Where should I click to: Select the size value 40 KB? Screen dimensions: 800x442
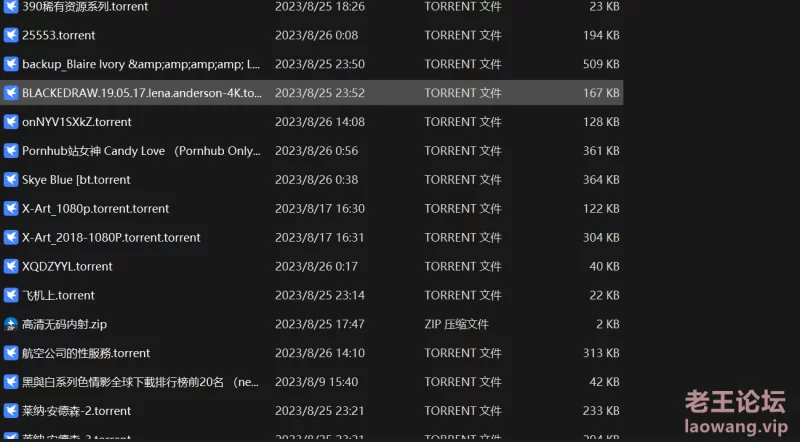click(x=605, y=266)
